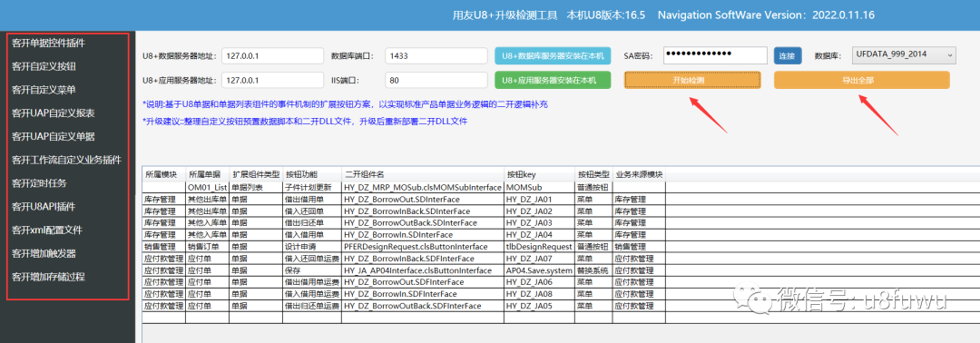Click the HY_DZ_BorrowIn.SDInterFace cell
Viewport: 980px width, 343px height.
coord(423,234)
